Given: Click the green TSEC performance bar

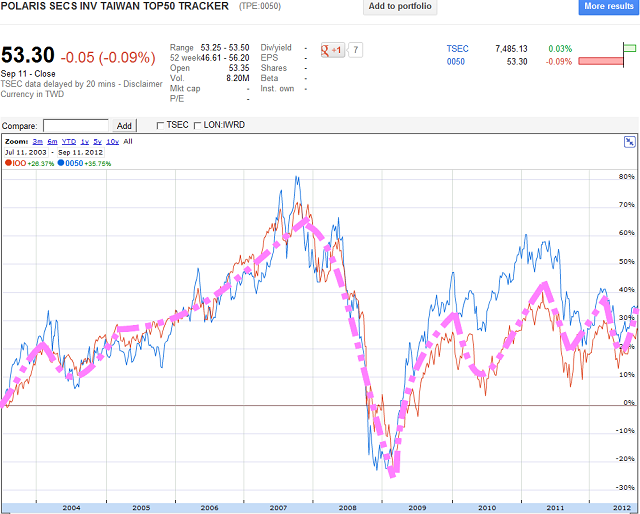Looking at the screenshot, I should [630, 49].
